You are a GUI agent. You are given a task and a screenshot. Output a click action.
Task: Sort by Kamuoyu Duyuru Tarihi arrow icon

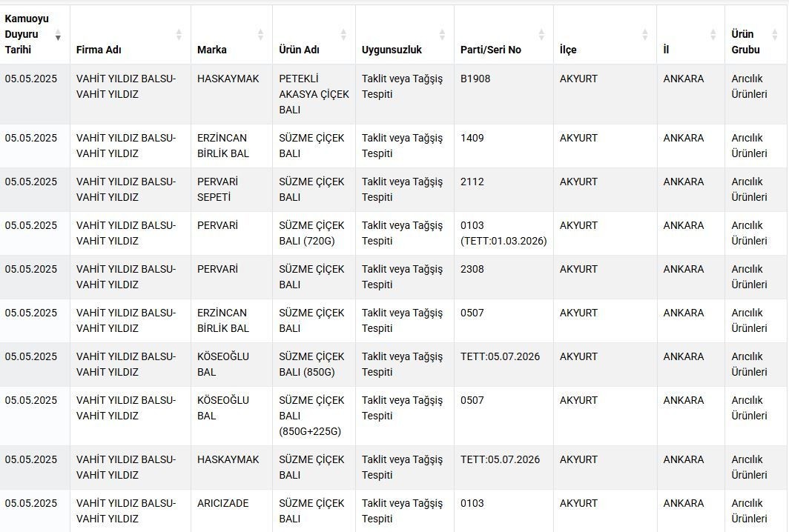(58, 35)
